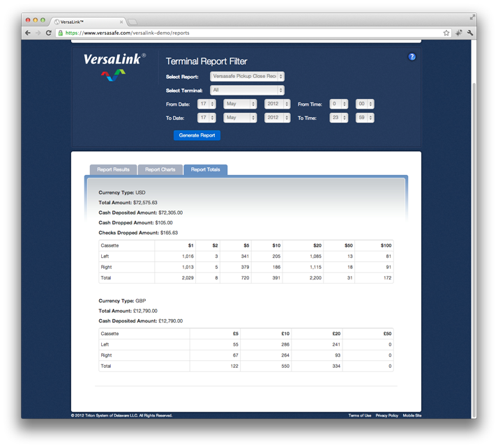Toggle fullscreen with the top-right arrows
498x448 pixels.
pyautogui.click(x=472, y=17)
